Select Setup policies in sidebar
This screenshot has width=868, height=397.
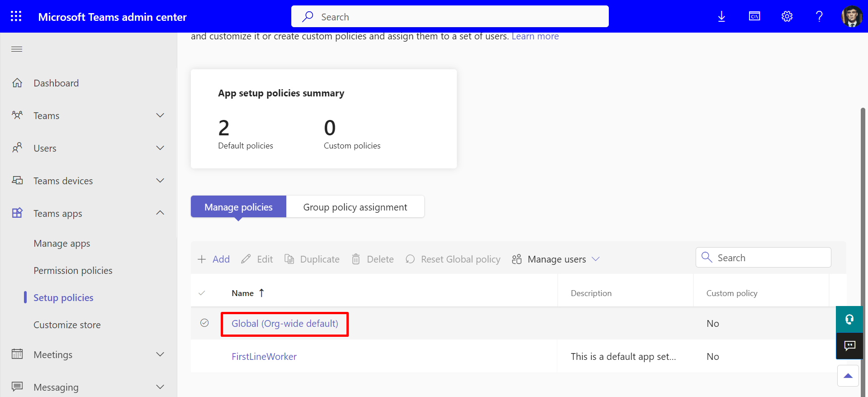pos(63,298)
